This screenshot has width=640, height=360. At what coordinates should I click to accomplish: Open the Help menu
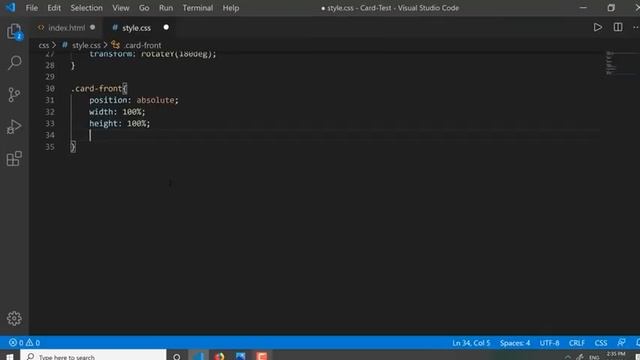tap(231, 8)
